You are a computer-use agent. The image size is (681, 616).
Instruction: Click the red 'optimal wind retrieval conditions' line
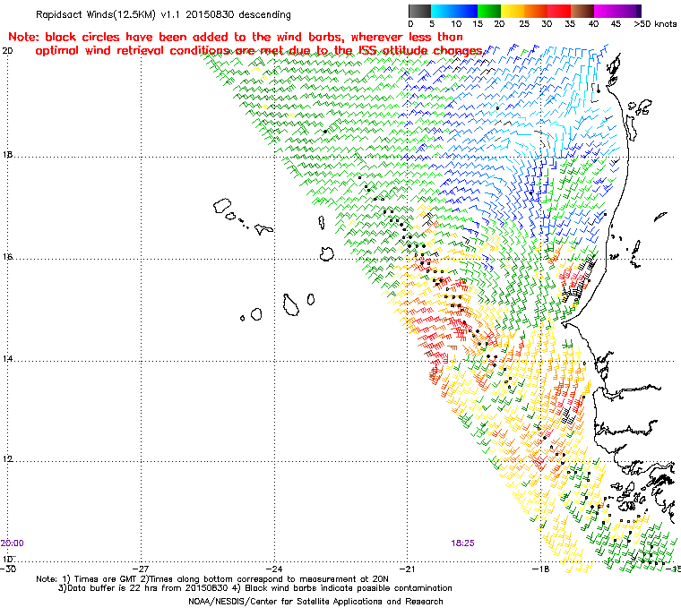pyautogui.click(x=259, y=51)
